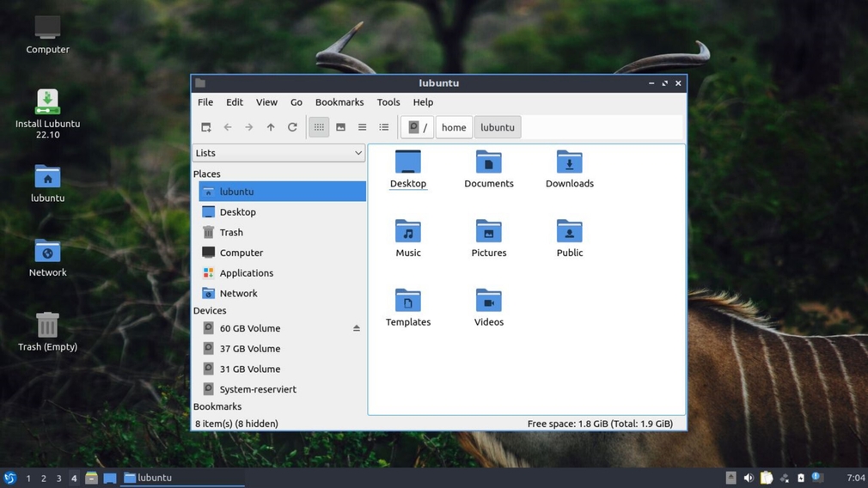Image resolution: width=868 pixels, height=488 pixels.
Task: Open the Bookmarks menu
Action: tap(339, 101)
